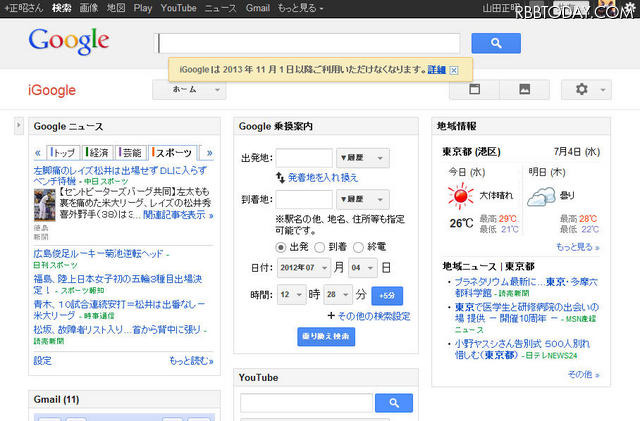Open 広島俊足ルーキー菊池逆転ヘッド headline

pos(98,254)
